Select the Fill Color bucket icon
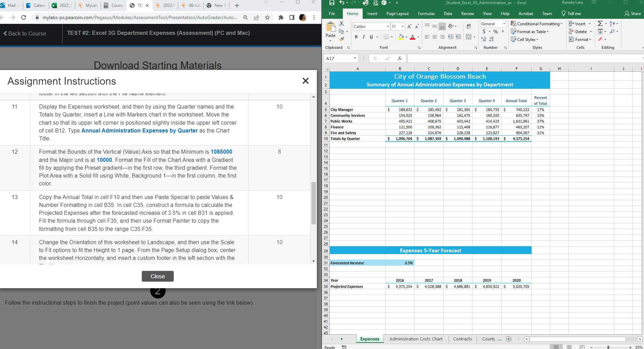The image size is (644, 349). pos(401,37)
